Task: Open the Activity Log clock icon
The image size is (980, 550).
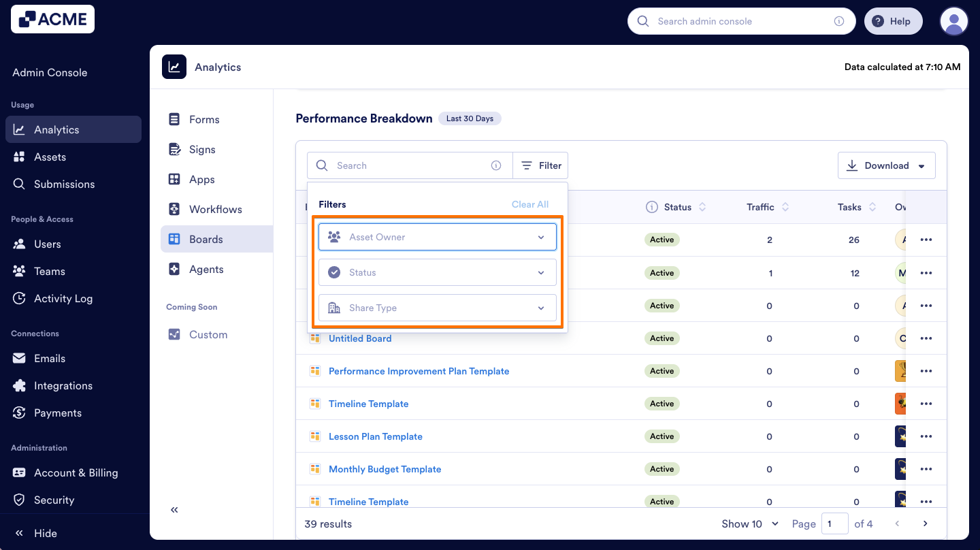Action: 18,298
